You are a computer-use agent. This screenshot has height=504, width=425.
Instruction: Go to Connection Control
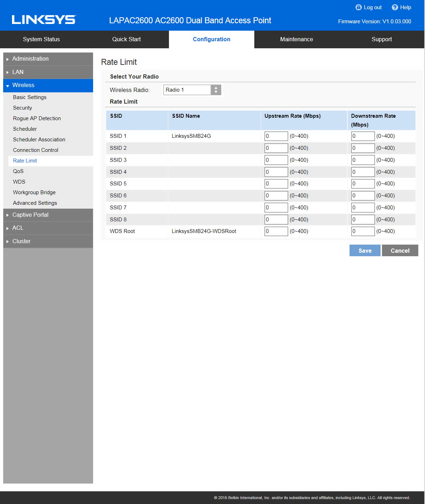pyautogui.click(x=36, y=150)
